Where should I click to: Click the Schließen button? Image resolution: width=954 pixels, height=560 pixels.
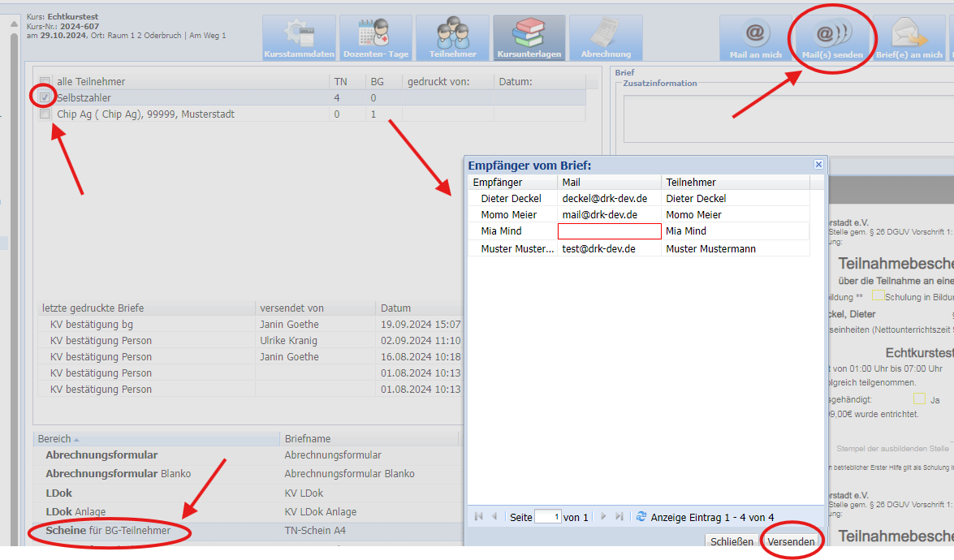pyautogui.click(x=732, y=541)
